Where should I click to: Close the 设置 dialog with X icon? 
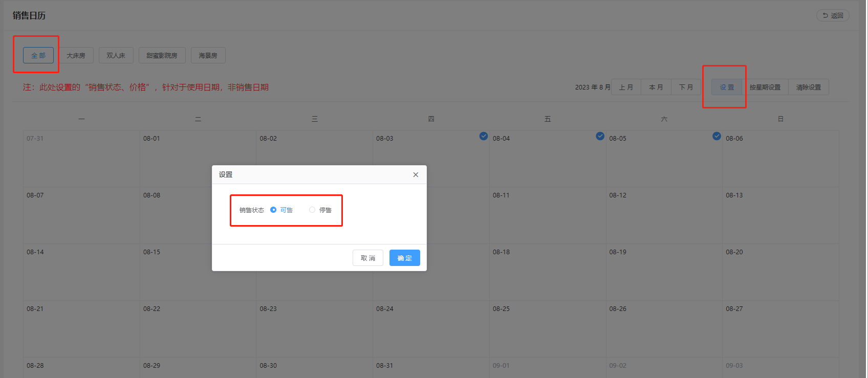coord(416,175)
